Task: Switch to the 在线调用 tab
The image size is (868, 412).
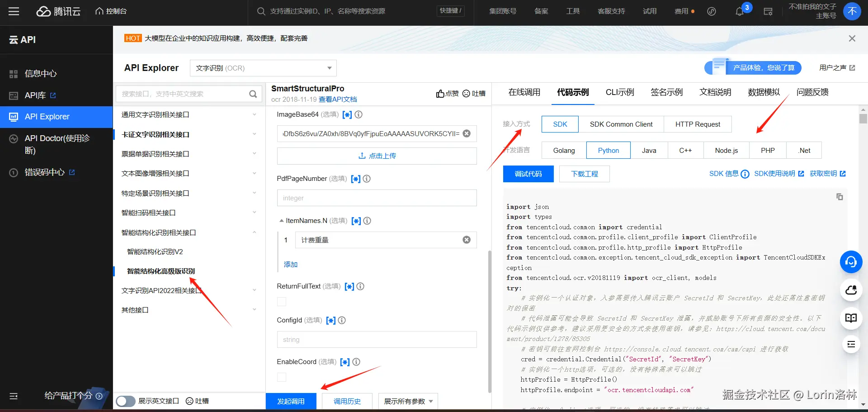Action: pos(524,92)
